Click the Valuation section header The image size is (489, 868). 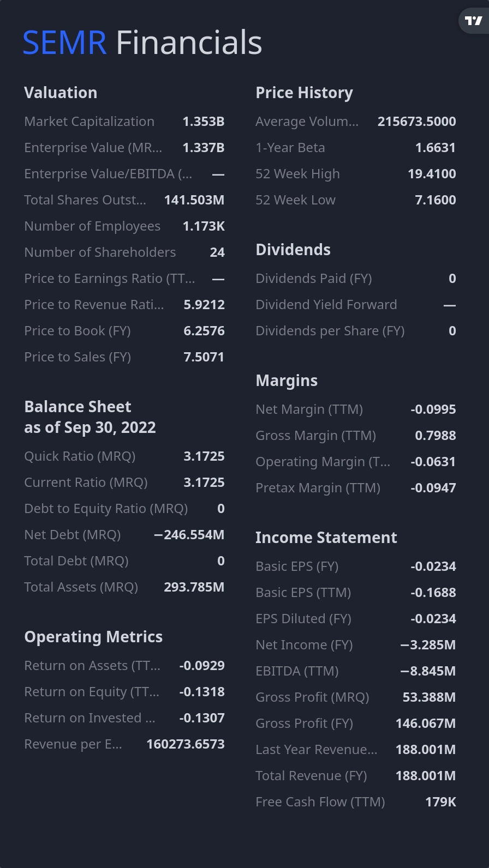tap(61, 93)
